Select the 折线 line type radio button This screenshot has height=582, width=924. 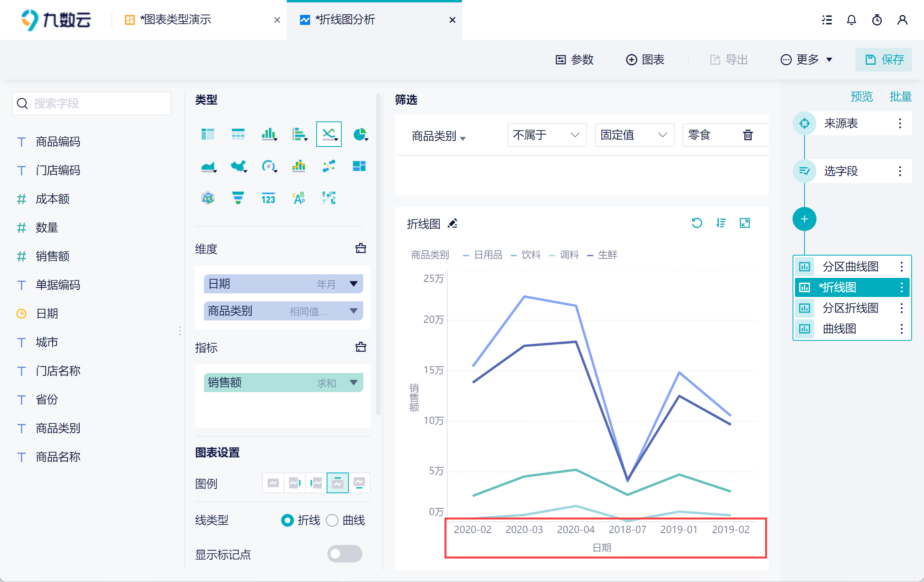[287, 520]
